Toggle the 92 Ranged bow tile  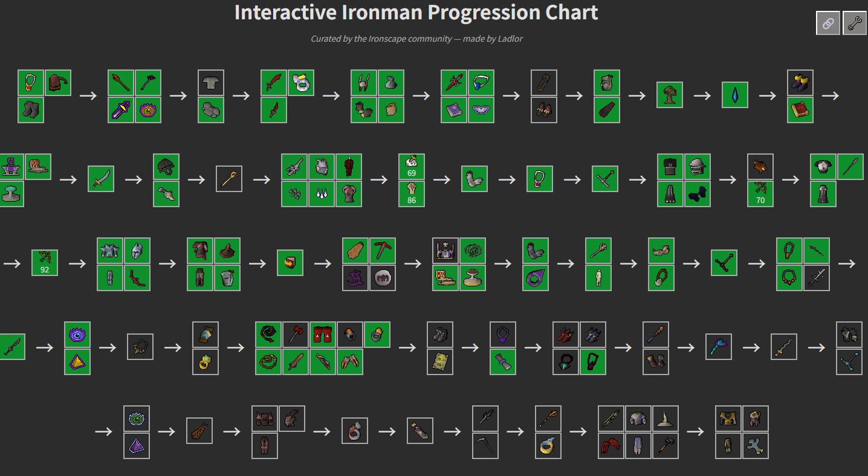[x=45, y=263]
